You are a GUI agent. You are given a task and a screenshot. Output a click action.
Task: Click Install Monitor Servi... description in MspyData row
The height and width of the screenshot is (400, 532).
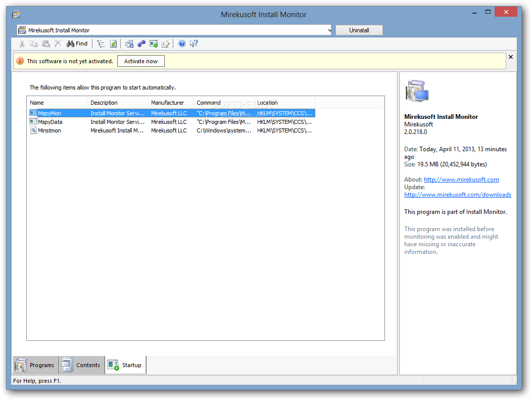(117, 122)
